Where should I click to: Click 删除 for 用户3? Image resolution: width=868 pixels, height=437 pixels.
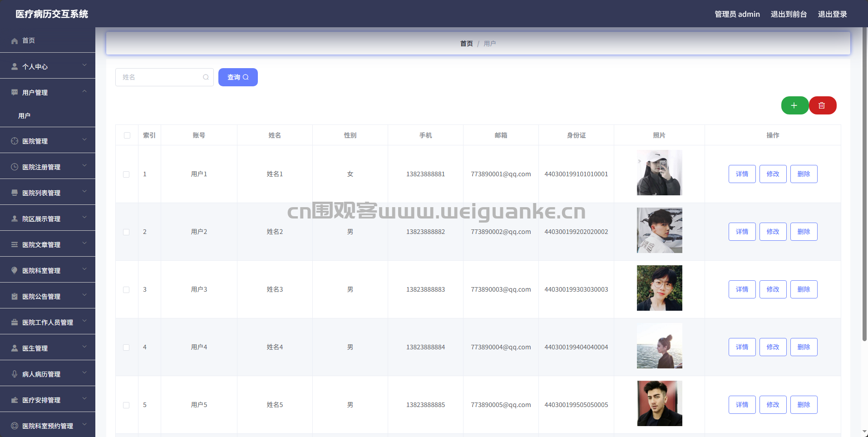point(804,289)
